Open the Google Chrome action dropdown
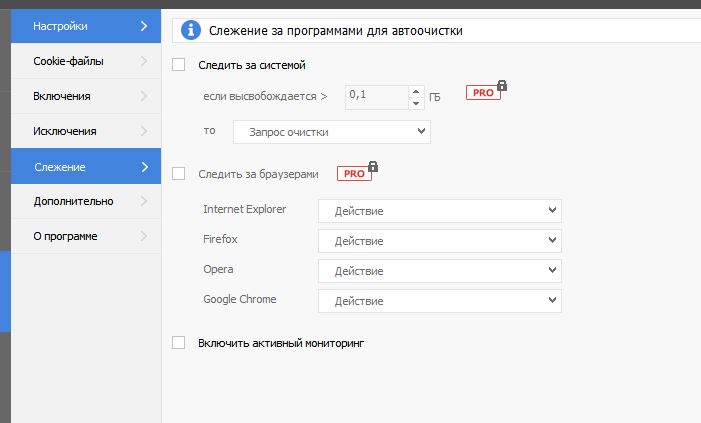The image size is (701, 423). (439, 301)
